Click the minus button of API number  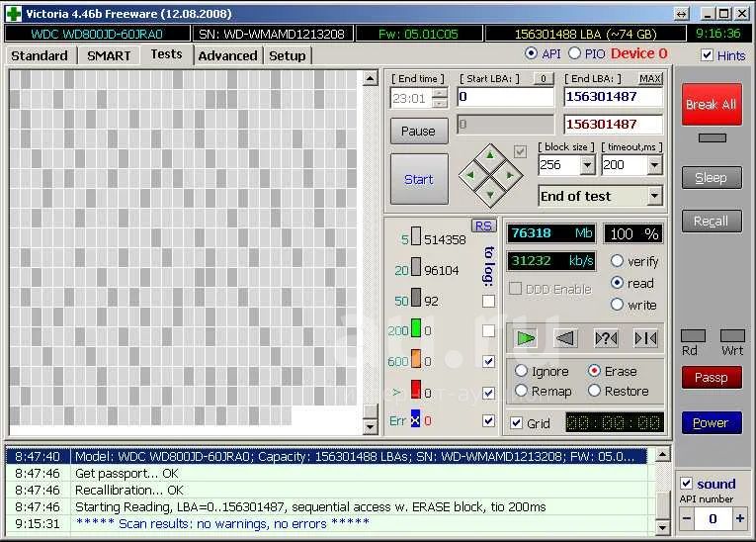(687, 519)
